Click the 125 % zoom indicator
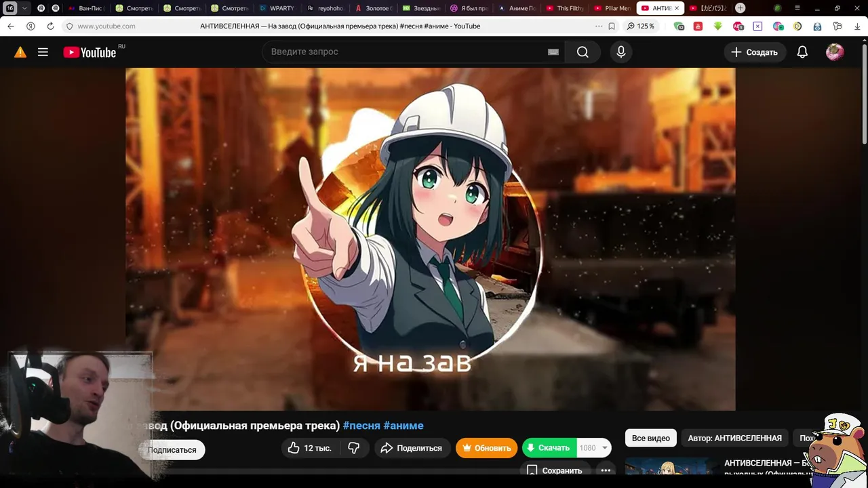868x488 pixels. (641, 26)
